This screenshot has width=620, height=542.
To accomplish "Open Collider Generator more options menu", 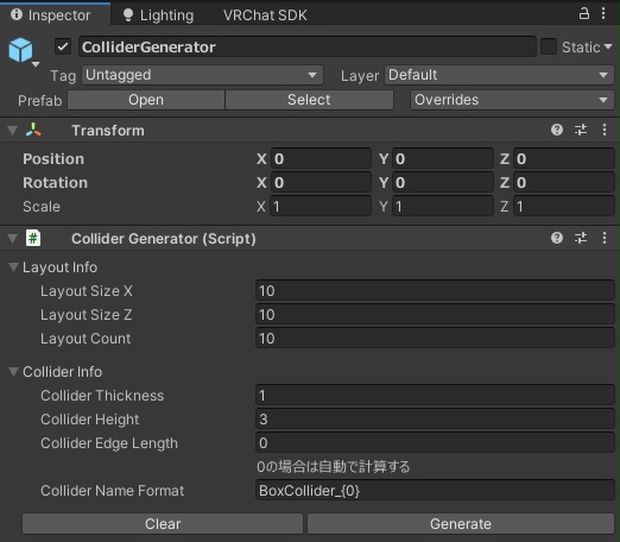I will 604,238.
